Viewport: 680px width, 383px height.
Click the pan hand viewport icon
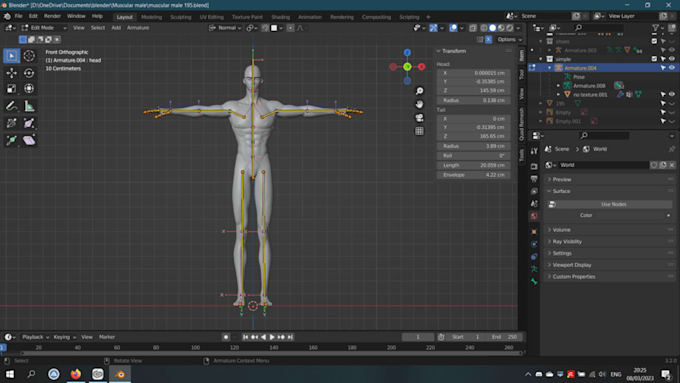tap(419, 105)
